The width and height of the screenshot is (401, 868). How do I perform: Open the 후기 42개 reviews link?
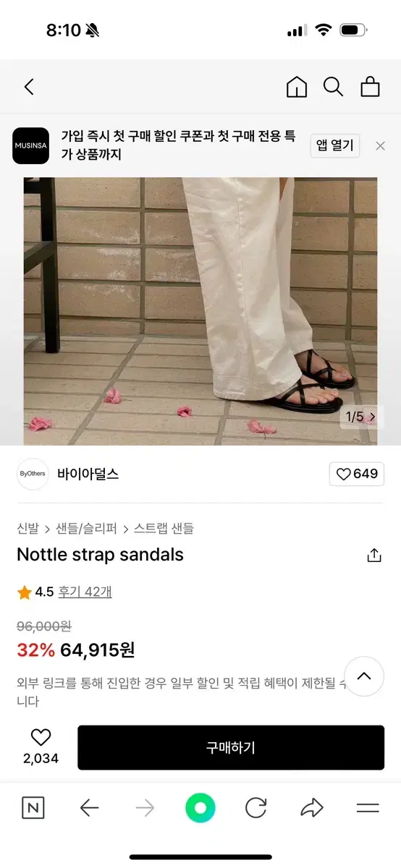pos(85,592)
